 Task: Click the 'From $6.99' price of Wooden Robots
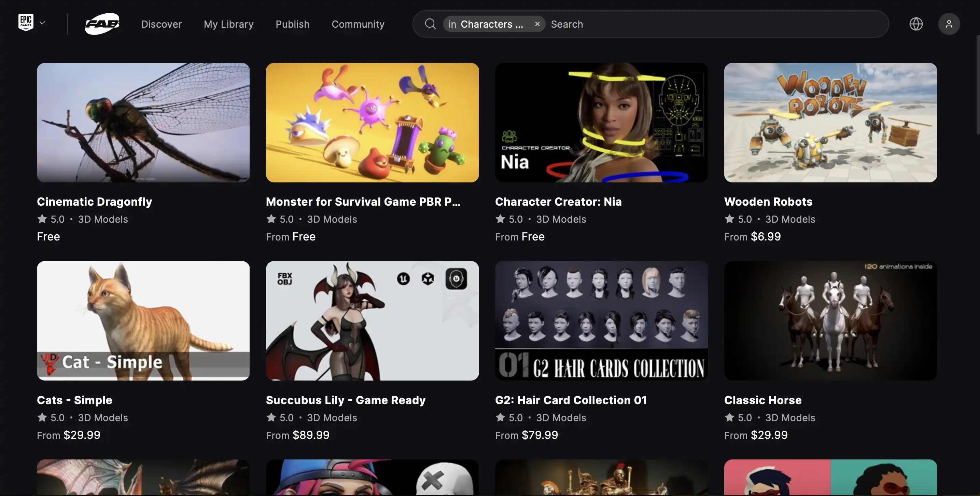coord(752,236)
